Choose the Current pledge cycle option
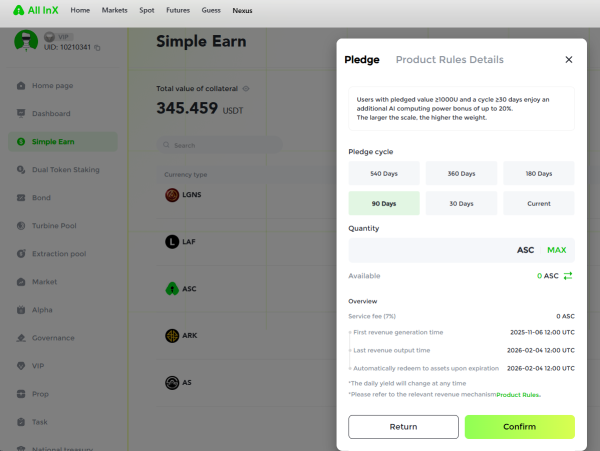Viewport: 600px width, 451px height. tap(538, 203)
